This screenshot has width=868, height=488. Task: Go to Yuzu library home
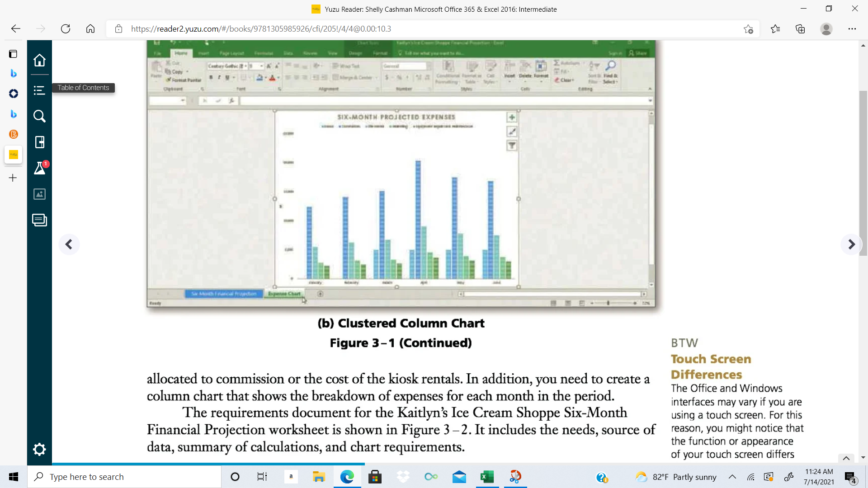pyautogui.click(x=39, y=60)
